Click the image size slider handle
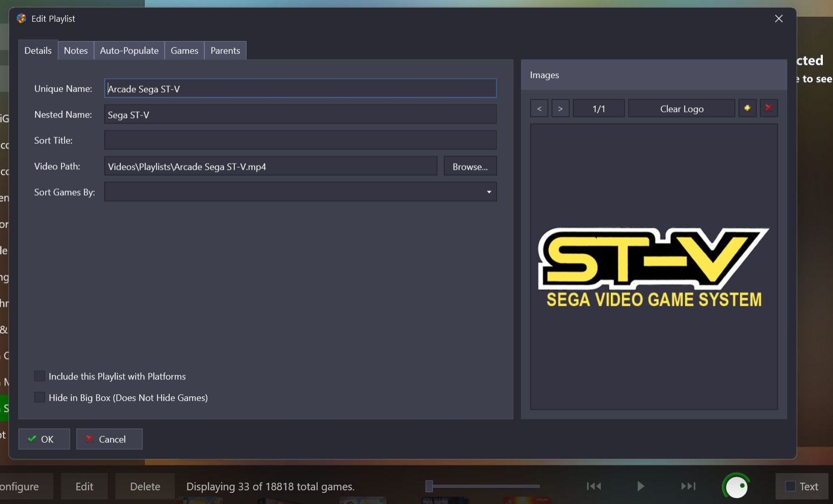Screen dimensions: 833x504 (x=429, y=486)
